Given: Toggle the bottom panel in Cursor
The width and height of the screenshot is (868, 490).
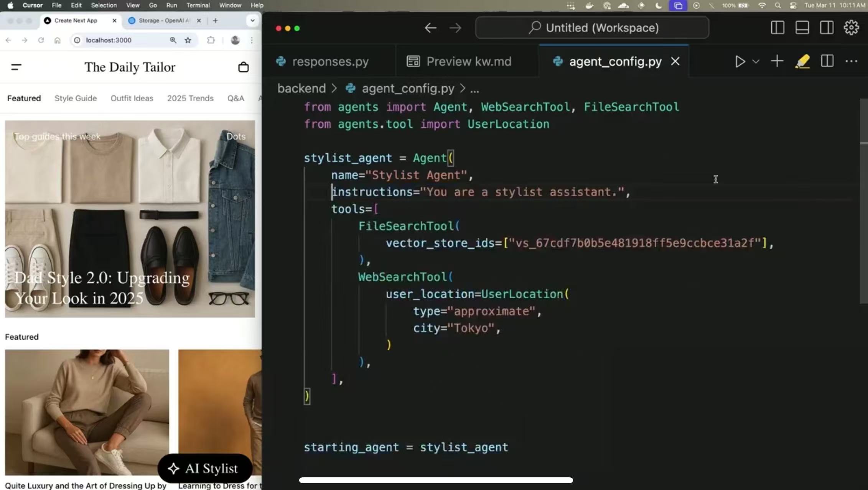Looking at the screenshot, I should pos(802,28).
